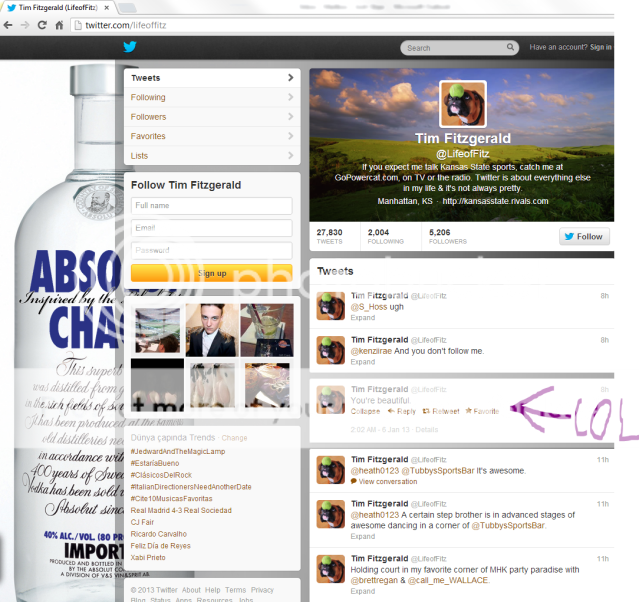
Task: Open Feliz Día de Reyes trend
Action: 161,546
